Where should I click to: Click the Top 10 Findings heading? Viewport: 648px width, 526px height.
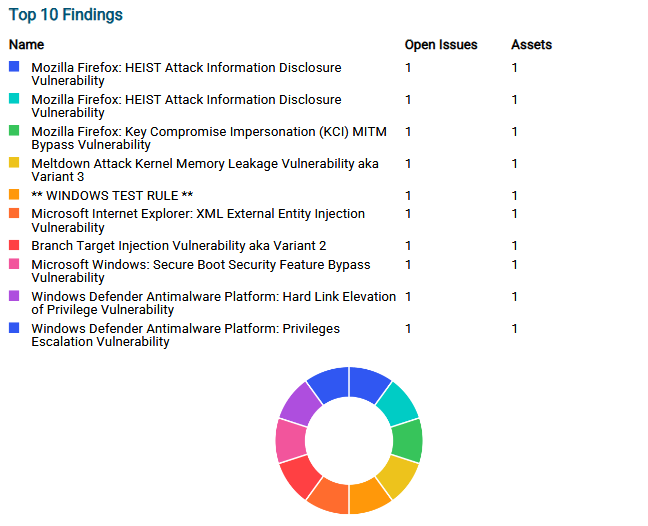pyautogui.click(x=66, y=15)
